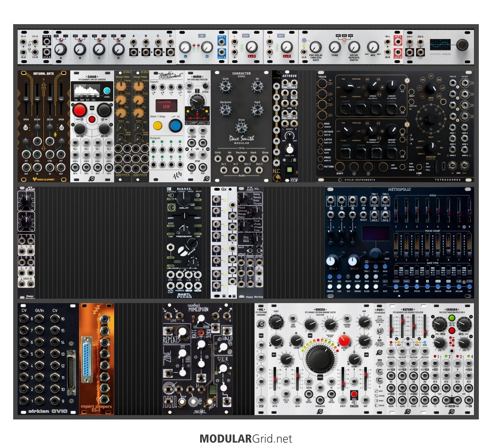Click the DRY/WET MIX knob in top row
Image resolution: width=492 pixels, height=448 pixels.
(x=373, y=47)
